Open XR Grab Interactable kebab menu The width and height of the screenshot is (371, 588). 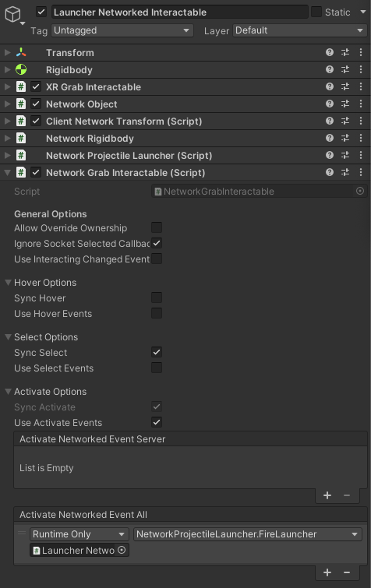coord(361,86)
